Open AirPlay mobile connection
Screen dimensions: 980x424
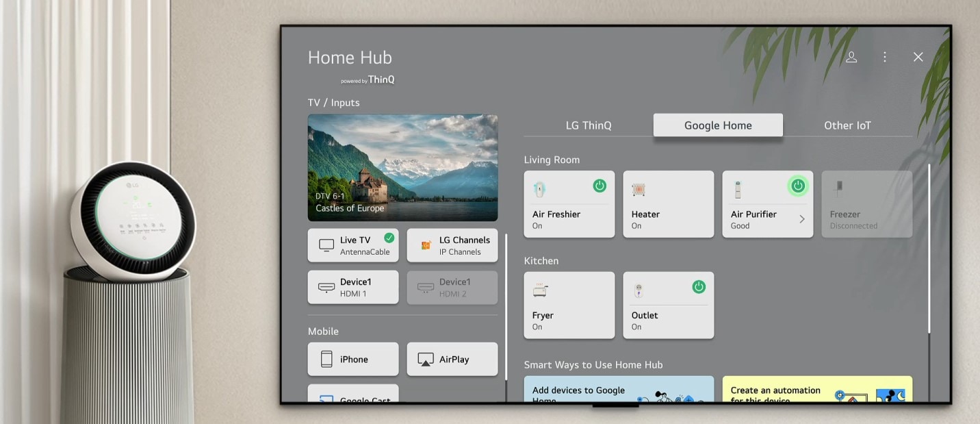pyautogui.click(x=452, y=359)
